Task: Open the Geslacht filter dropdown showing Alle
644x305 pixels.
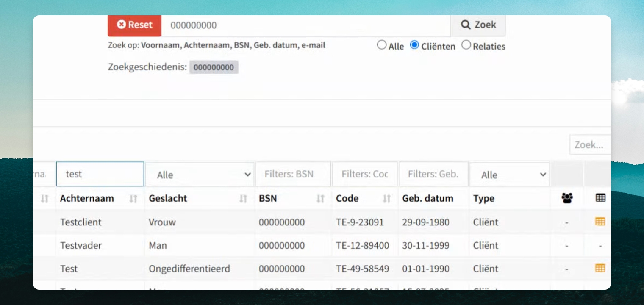Action: [200, 175]
